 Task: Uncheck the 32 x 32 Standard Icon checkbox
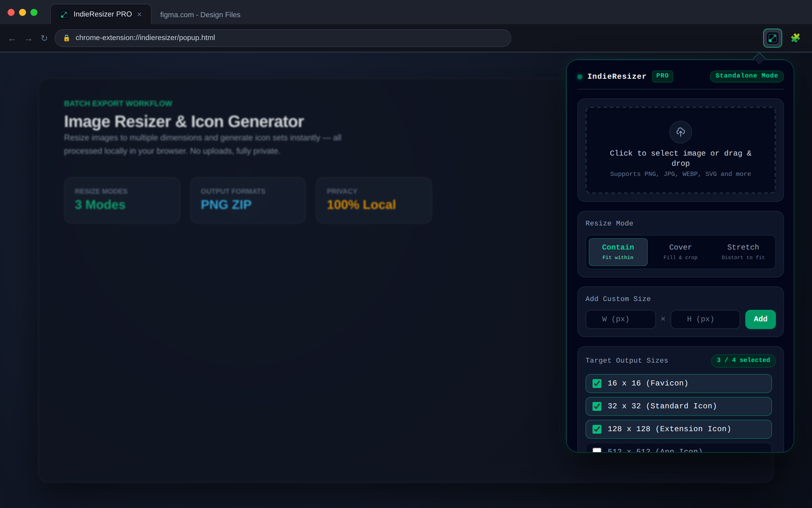(597, 406)
